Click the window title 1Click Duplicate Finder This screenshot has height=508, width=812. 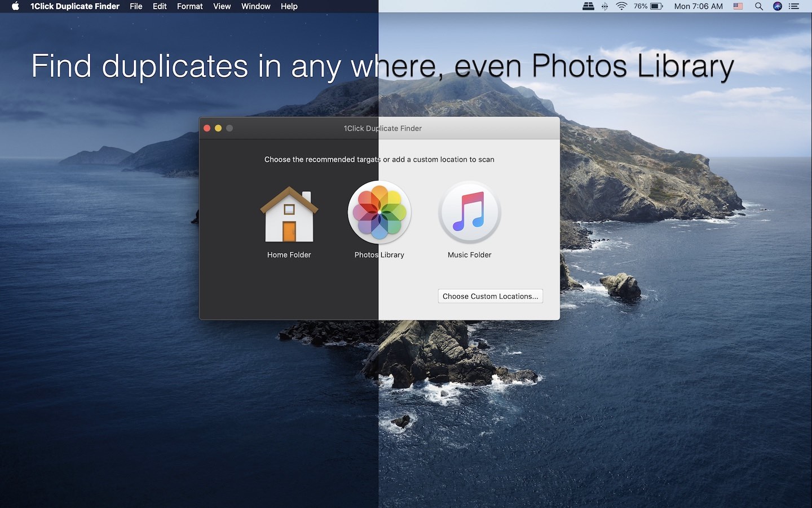pyautogui.click(x=383, y=129)
